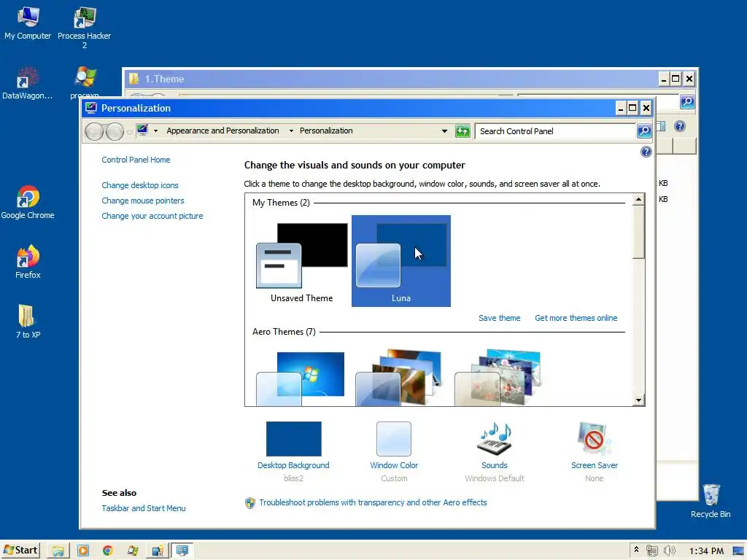
Task: Click the Show Desktop button in tray
Action: (x=738, y=551)
